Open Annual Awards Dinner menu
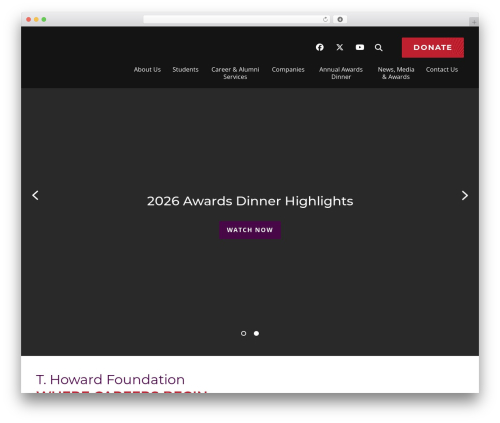The width and height of the screenshot is (500, 423). tap(341, 73)
